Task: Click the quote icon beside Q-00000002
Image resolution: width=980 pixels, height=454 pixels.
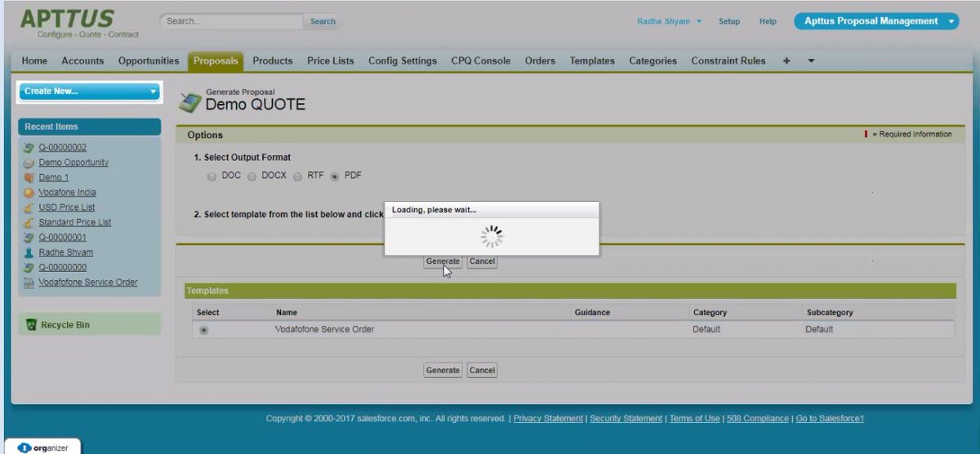Action: pos(29,148)
